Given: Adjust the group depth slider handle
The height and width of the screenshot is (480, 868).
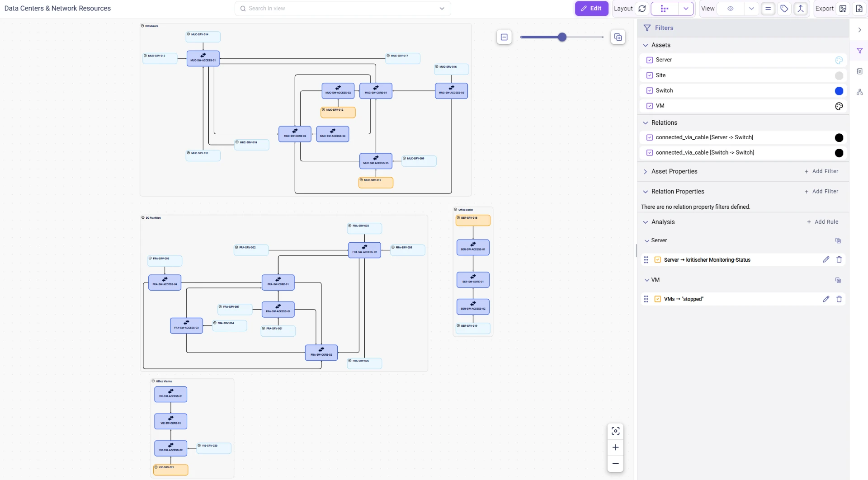Looking at the screenshot, I should pos(562,37).
